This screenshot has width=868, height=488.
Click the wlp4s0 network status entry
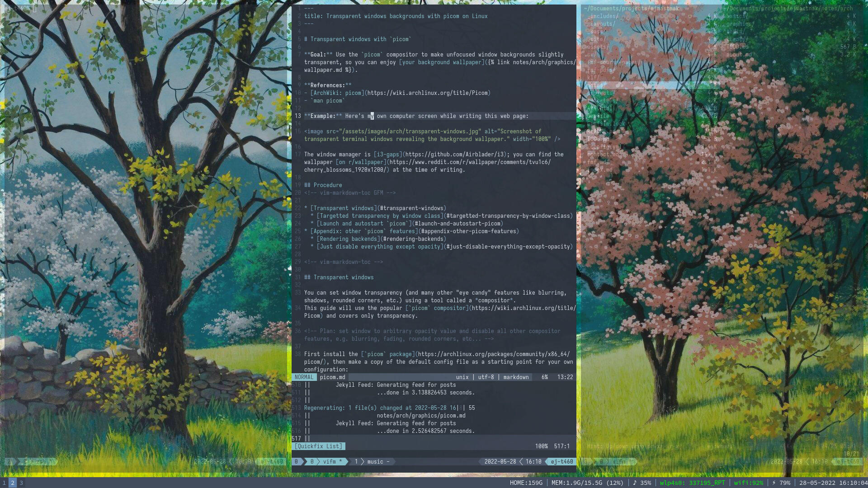(x=692, y=483)
